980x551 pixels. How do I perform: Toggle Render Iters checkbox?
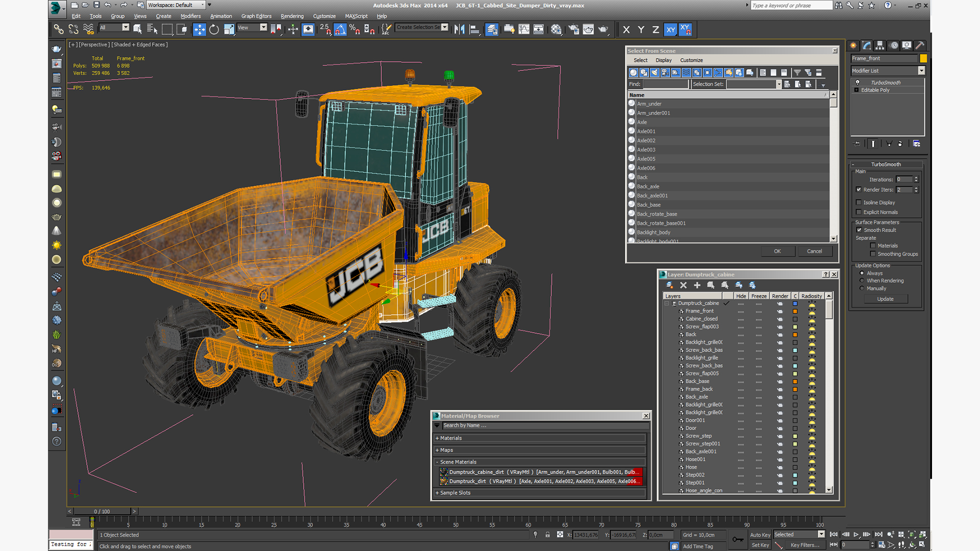tap(859, 189)
